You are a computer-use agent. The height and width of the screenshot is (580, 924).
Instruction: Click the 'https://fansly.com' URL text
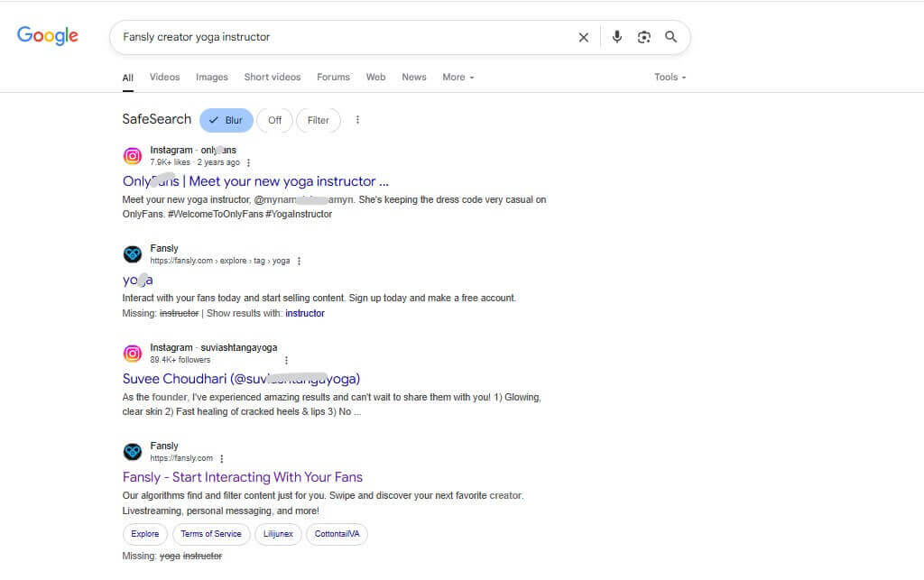pyautogui.click(x=180, y=458)
